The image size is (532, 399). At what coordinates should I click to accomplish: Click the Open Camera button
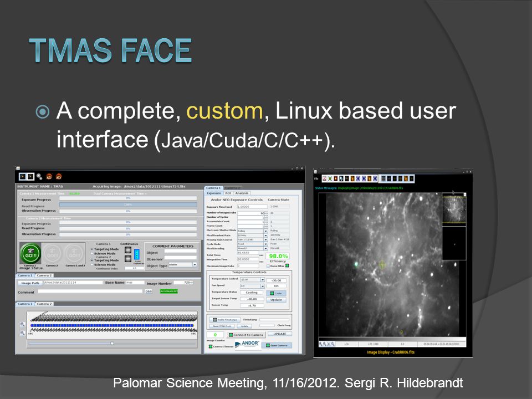[277, 345]
